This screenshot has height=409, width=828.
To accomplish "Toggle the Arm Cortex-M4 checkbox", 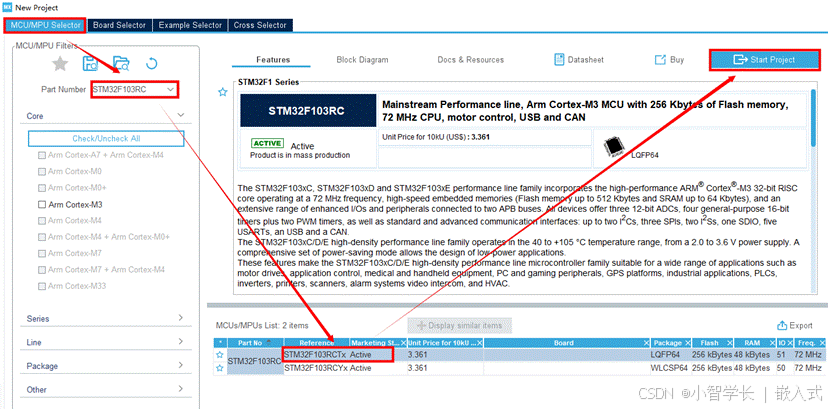I will point(42,220).
